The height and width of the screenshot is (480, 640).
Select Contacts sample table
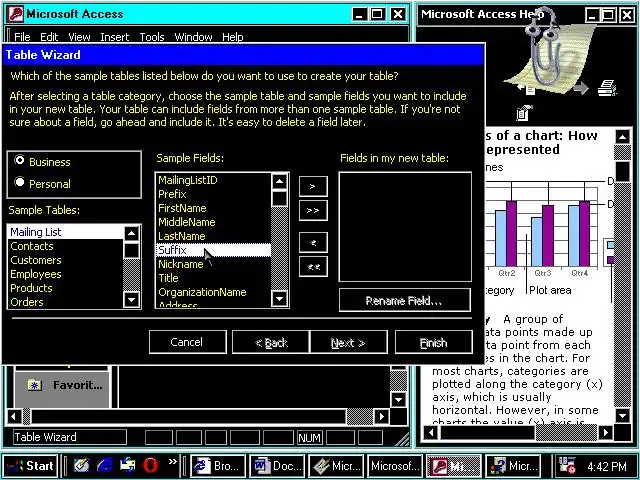click(66, 246)
